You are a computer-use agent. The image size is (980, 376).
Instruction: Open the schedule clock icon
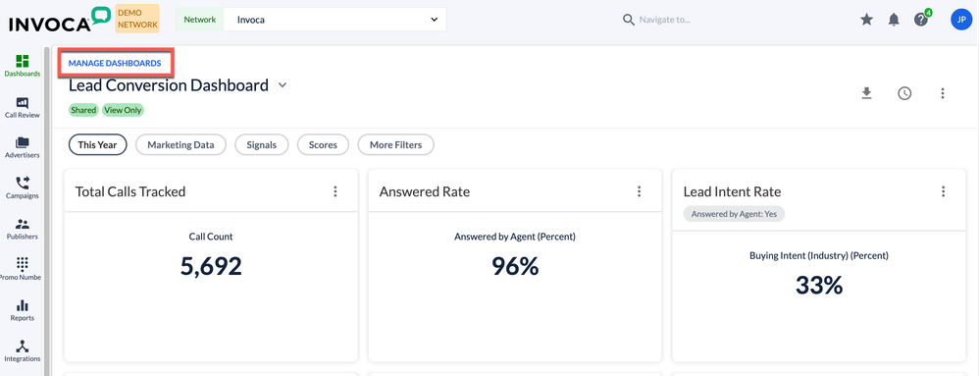904,93
